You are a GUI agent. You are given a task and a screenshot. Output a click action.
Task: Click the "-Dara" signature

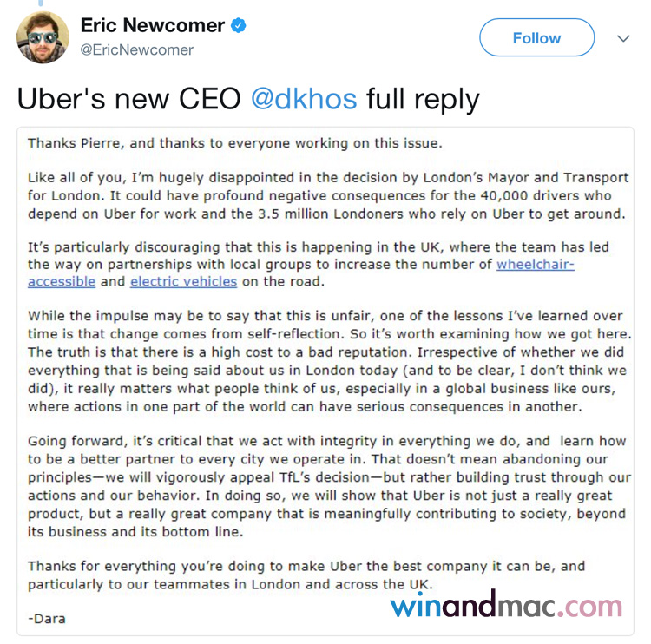click(47, 619)
